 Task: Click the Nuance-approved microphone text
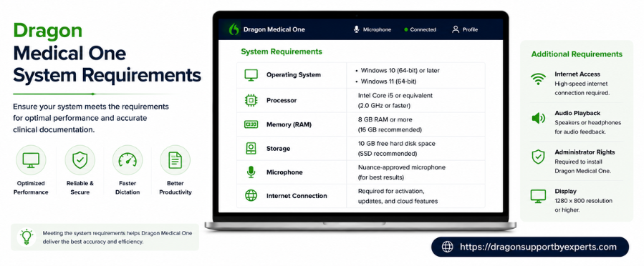point(402,167)
